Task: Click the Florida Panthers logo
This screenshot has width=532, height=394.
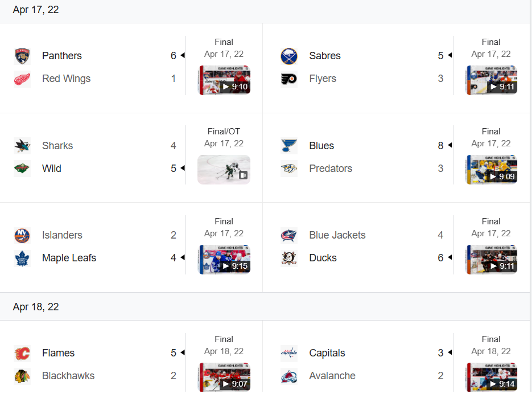Action: point(22,56)
